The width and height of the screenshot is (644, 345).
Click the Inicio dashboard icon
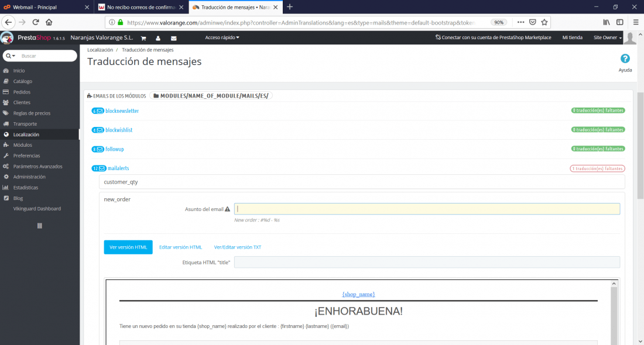[6, 71]
